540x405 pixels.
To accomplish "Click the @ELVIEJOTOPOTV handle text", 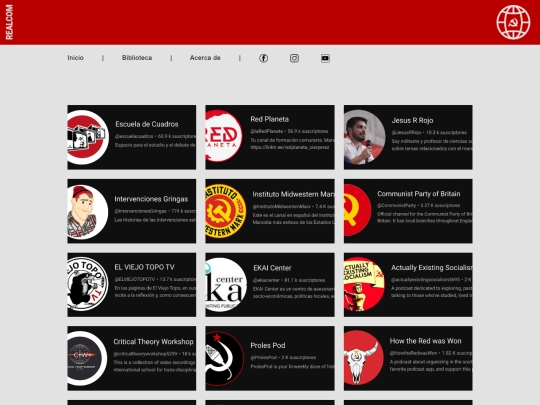I will pyautogui.click(x=135, y=279).
